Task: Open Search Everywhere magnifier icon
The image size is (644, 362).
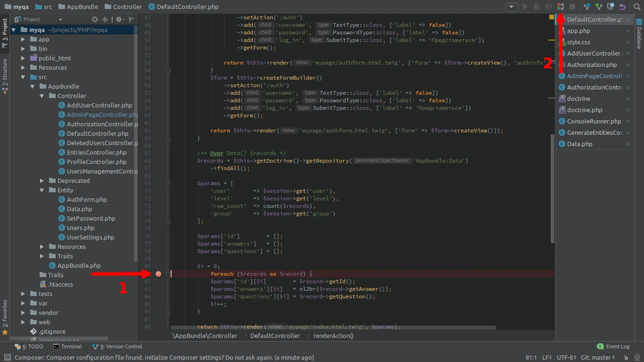Action: (637, 7)
